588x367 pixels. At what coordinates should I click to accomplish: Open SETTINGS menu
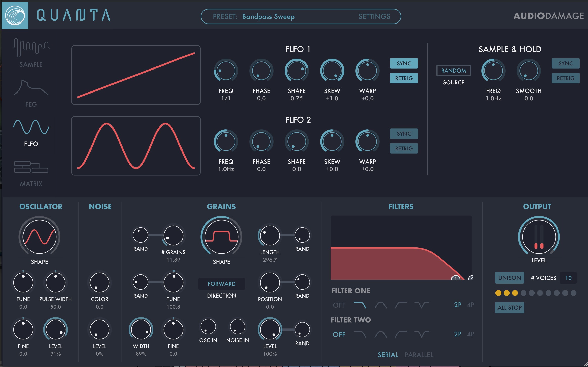pyautogui.click(x=374, y=17)
